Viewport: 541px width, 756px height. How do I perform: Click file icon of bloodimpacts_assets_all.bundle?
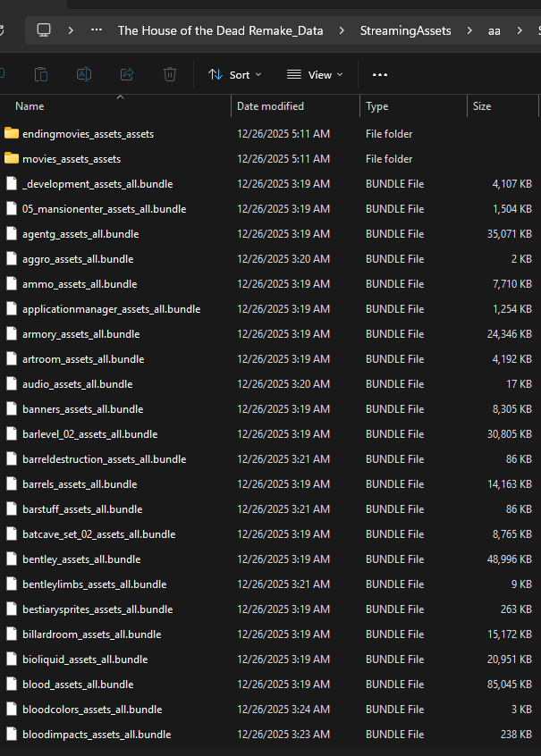(12, 735)
